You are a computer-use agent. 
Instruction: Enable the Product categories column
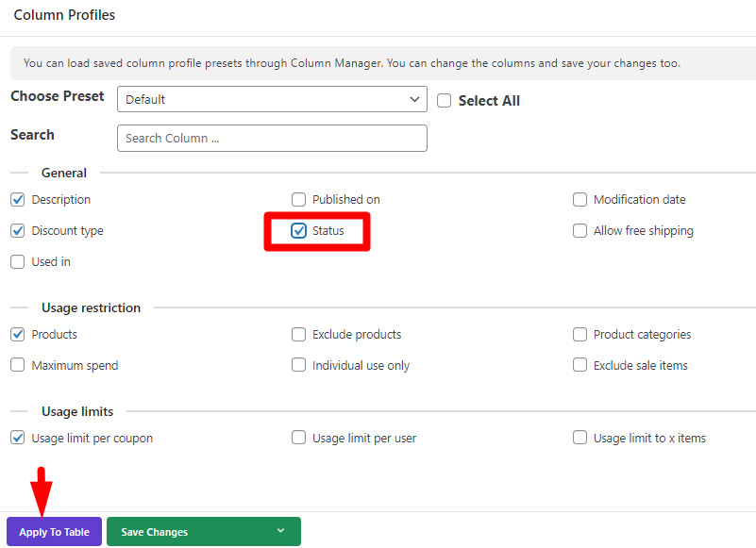pyautogui.click(x=580, y=335)
